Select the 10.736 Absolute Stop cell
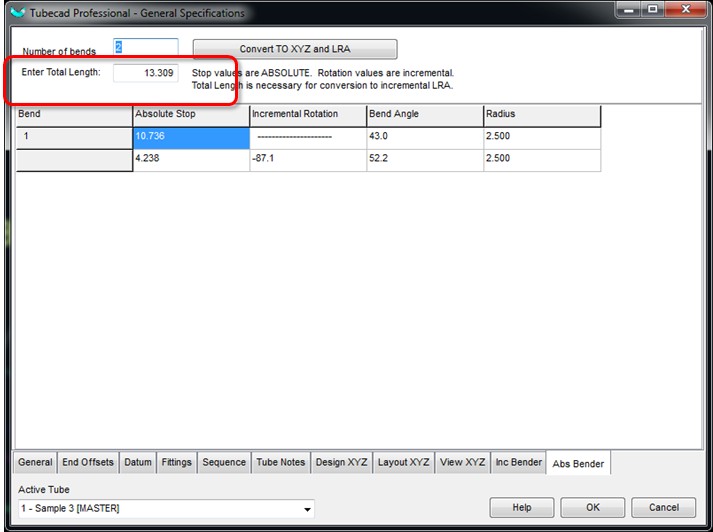 191,137
